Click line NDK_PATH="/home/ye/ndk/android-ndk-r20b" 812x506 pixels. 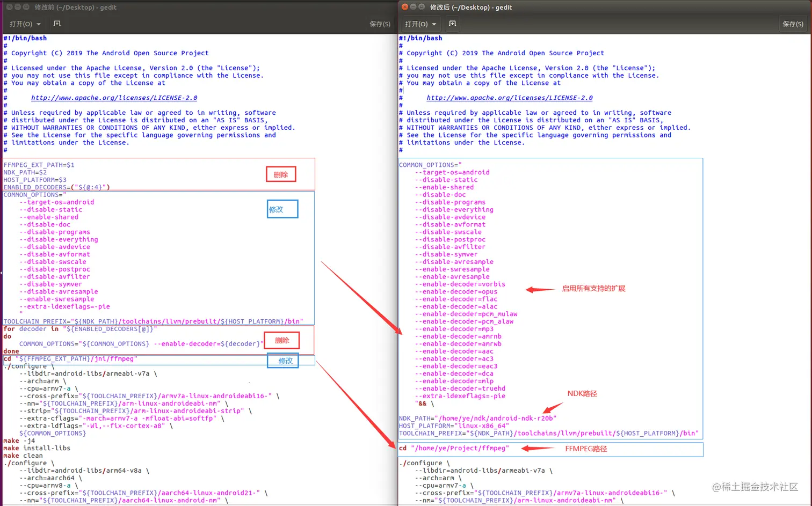coord(478,419)
